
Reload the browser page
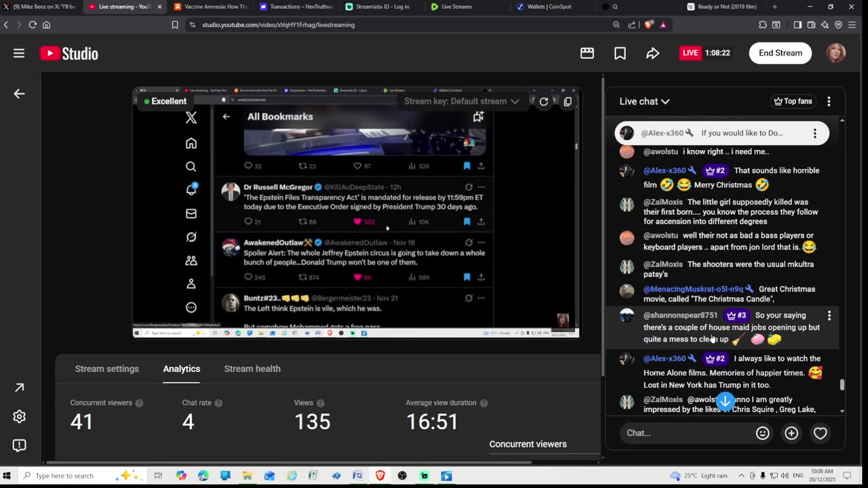[x=32, y=24]
